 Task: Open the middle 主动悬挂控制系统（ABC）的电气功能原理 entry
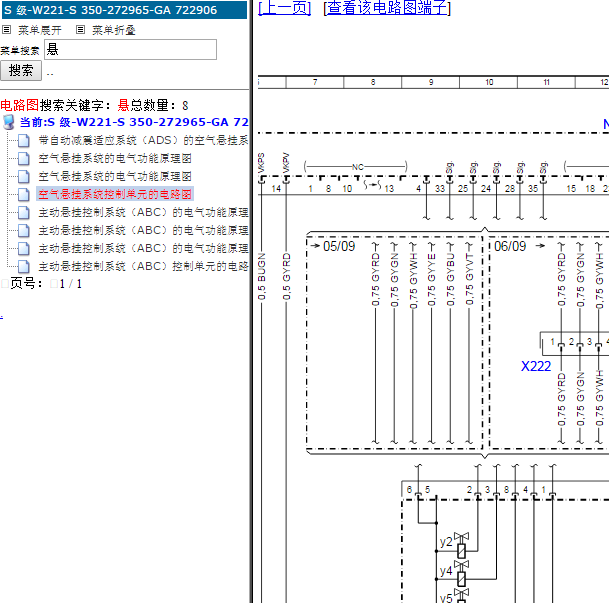click(143, 230)
